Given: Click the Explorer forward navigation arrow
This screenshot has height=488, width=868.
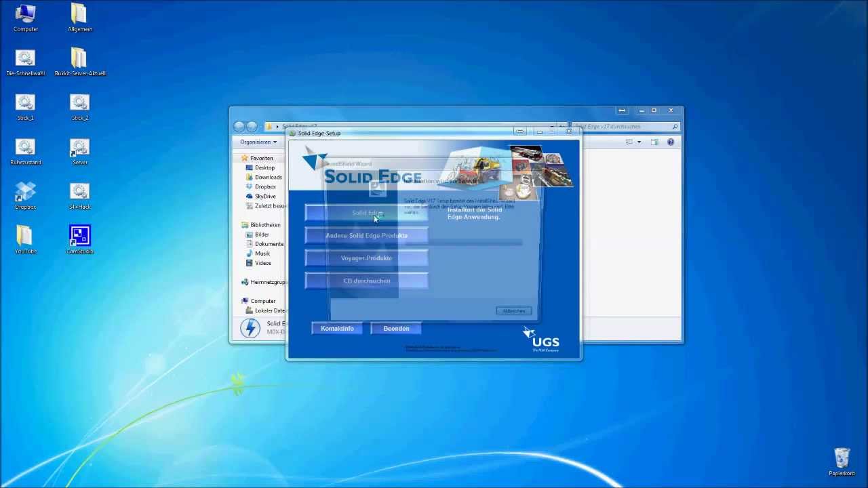Looking at the screenshot, I should (252, 126).
